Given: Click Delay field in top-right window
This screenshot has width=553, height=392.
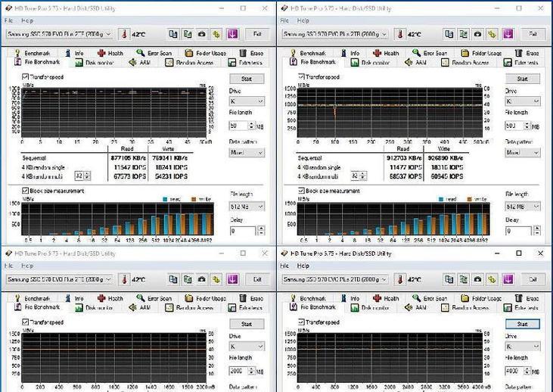Looking at the screenshot, I should click(518, 231).
